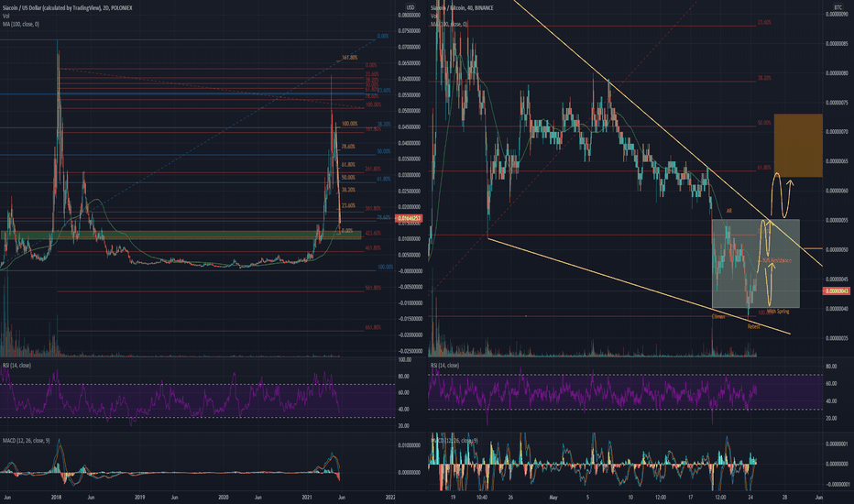Click the 50% Resistance annotation text
This screenshot has width=854, height=504.
point(777,260)
